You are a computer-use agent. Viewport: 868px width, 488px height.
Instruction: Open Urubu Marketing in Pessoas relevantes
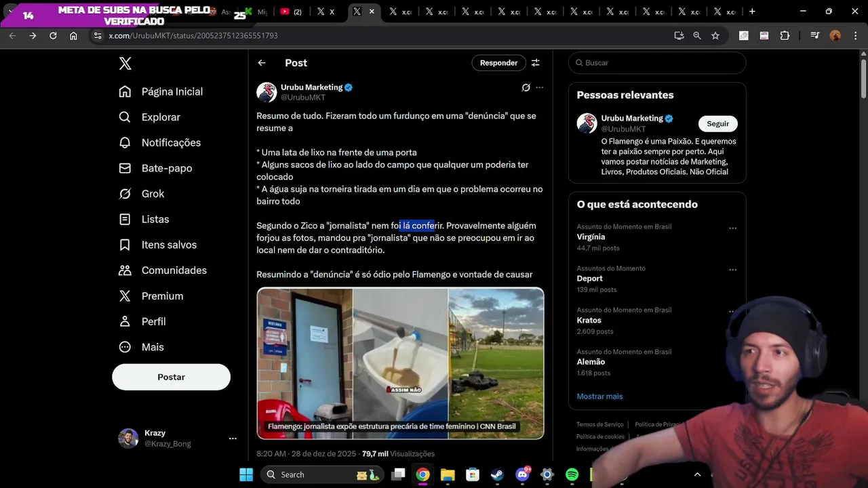coord(632,119)
